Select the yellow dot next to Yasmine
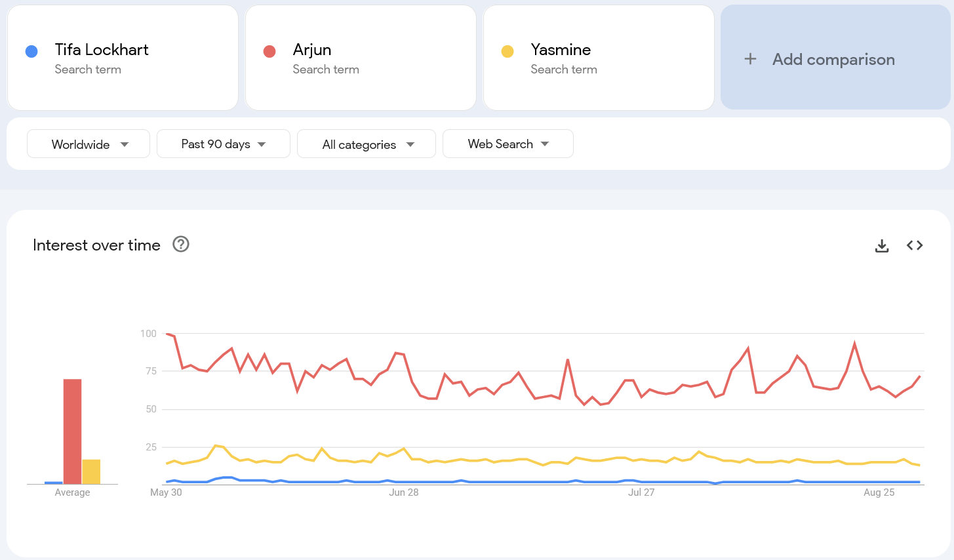Screen dimensions: 954x560 [x=507, y=52]
